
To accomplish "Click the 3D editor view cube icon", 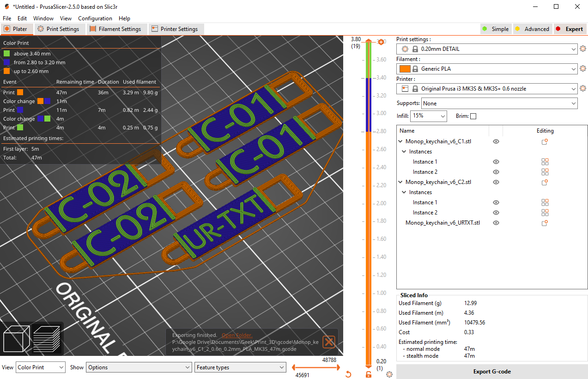I will (x=17, y=339).
